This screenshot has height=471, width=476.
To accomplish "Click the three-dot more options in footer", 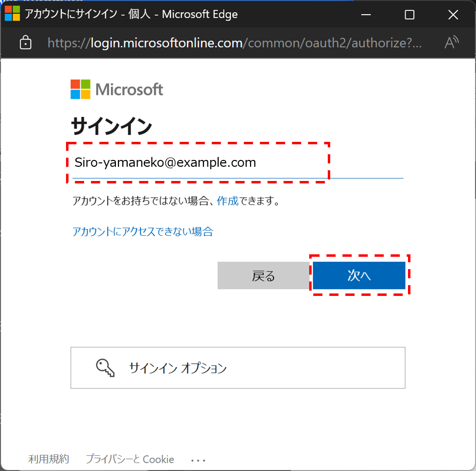I will 198,460.
